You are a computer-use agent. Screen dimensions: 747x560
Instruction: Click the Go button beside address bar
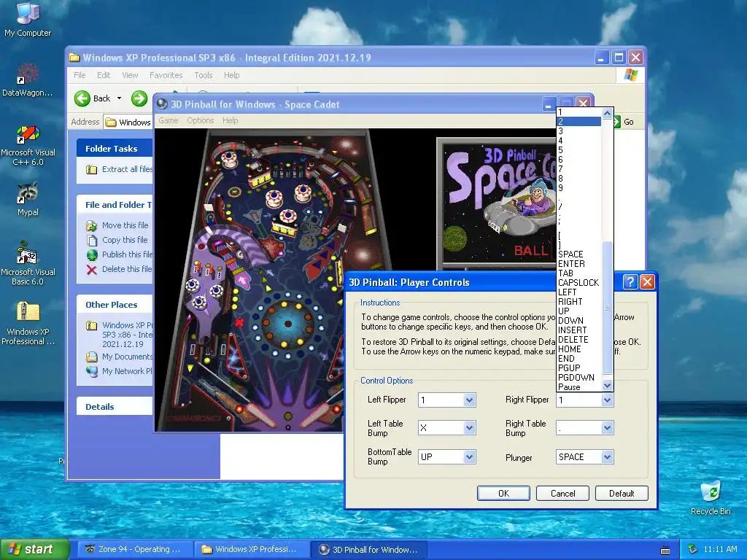tap(624, 122)
